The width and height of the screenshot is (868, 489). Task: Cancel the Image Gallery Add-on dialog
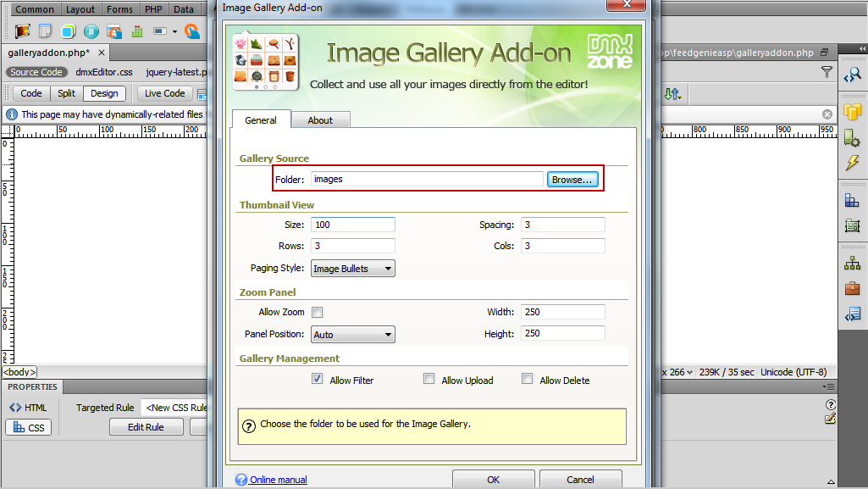pyautogui.click(x=580, y=480)
